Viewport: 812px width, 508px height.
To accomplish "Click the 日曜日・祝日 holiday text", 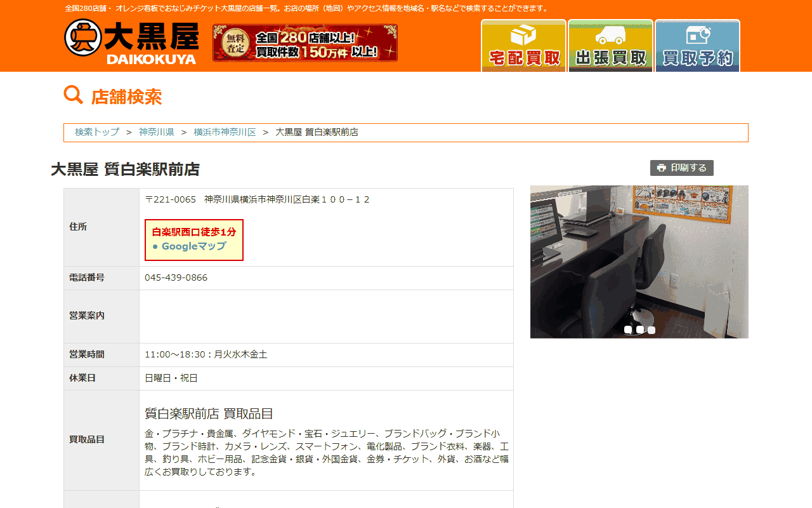I will point(171,378).
